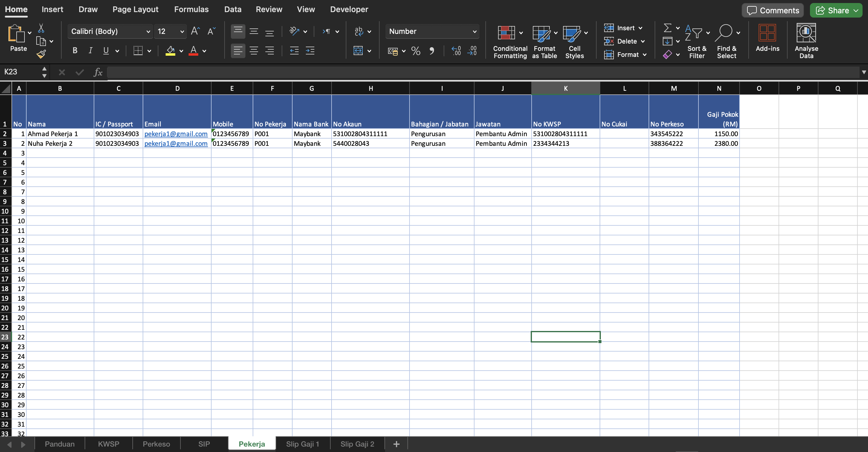The image size is (868, 452).
Task: Open the Insert ribbon tab
Action: coord(52,9)
